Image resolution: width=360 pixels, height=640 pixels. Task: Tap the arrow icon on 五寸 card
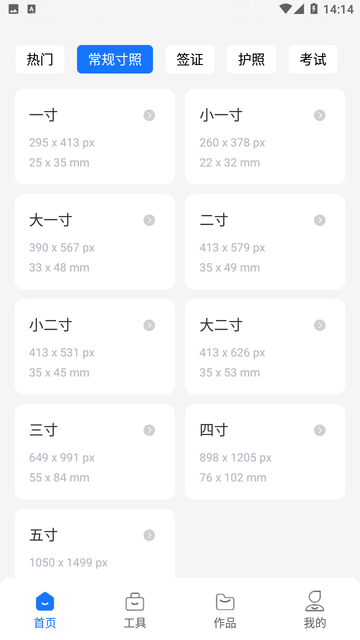149,535
